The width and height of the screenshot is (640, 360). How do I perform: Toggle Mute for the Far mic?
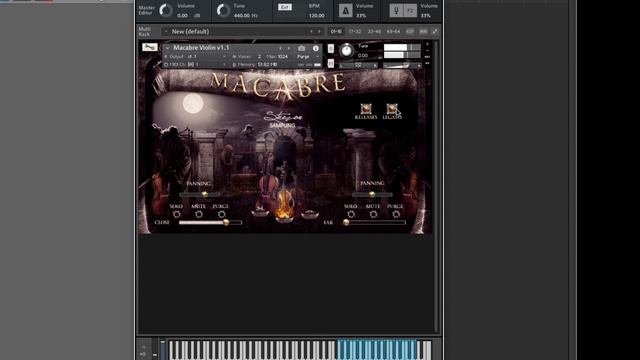tap(373, 214)
